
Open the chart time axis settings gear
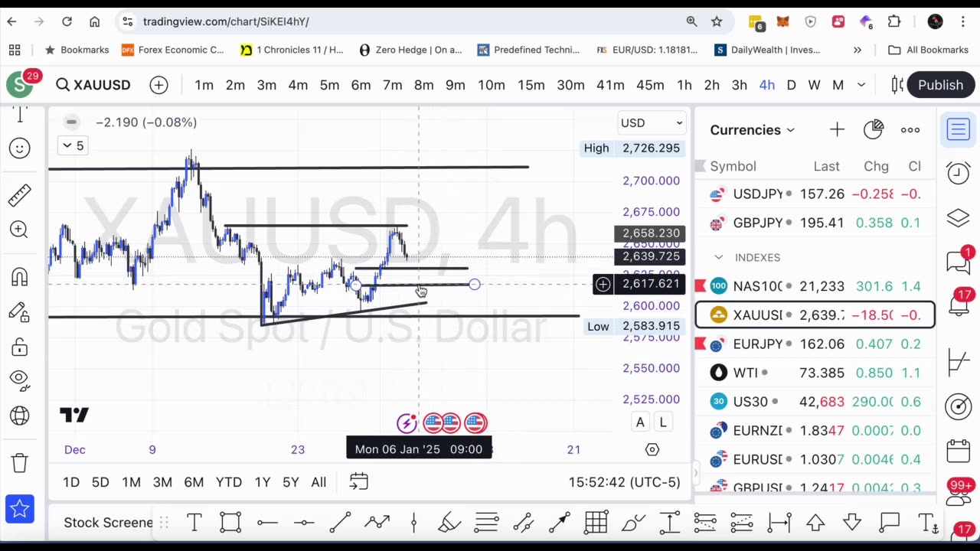pos(652,450)
